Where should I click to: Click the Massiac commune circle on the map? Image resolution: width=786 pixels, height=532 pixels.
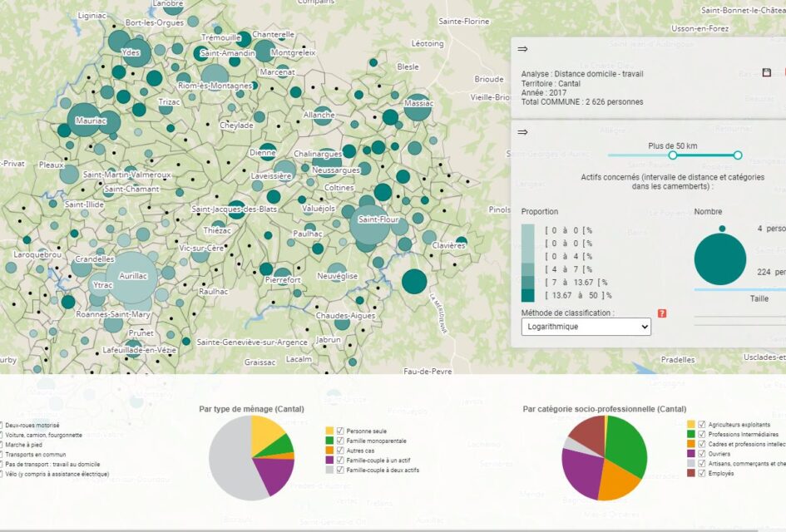tap(418, 107)
